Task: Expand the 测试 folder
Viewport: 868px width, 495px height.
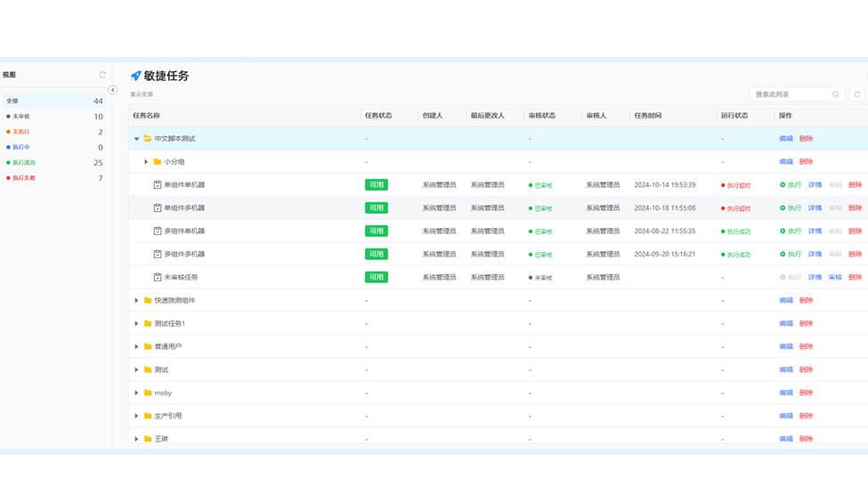Action: (x=137, y=369)
